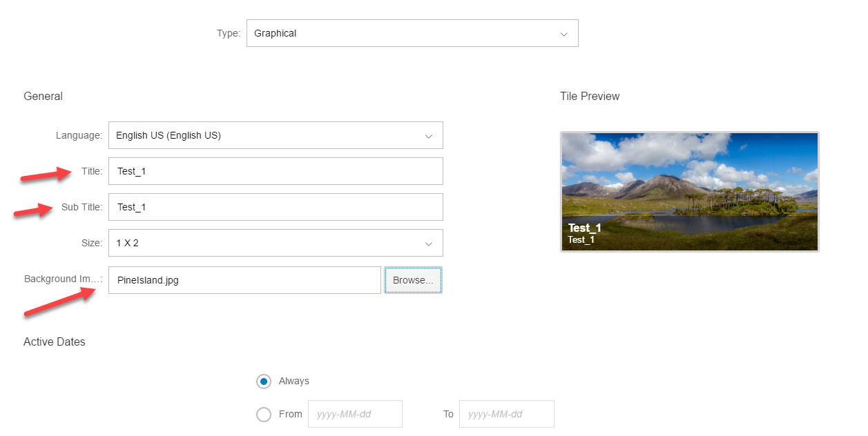This screenshot has width=868, height=436.
Task: Click the Background Im... field label
Action: (x=64, y=279)
